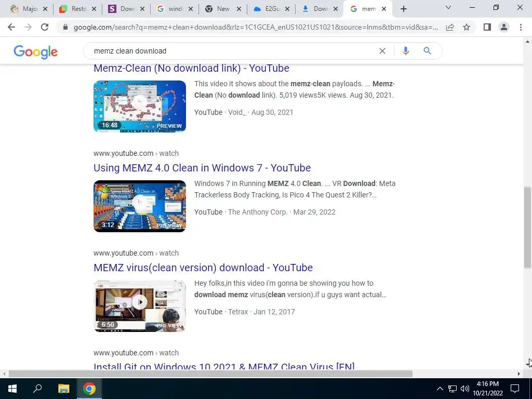Open Chrome side panel

point(487,27)
